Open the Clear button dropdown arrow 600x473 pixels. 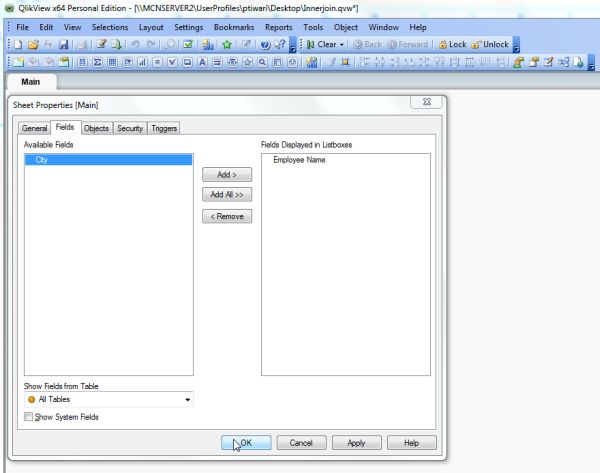click(342, 45)
